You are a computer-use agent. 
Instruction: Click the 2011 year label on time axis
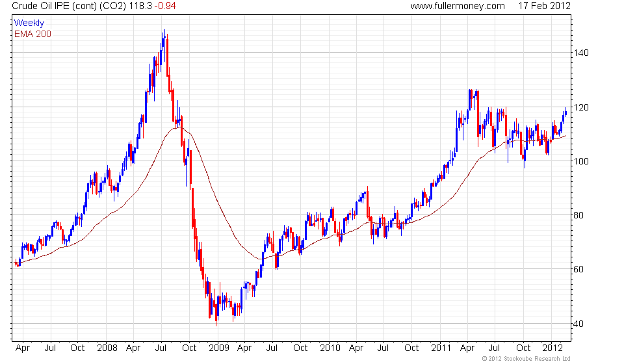click(441, 348)
